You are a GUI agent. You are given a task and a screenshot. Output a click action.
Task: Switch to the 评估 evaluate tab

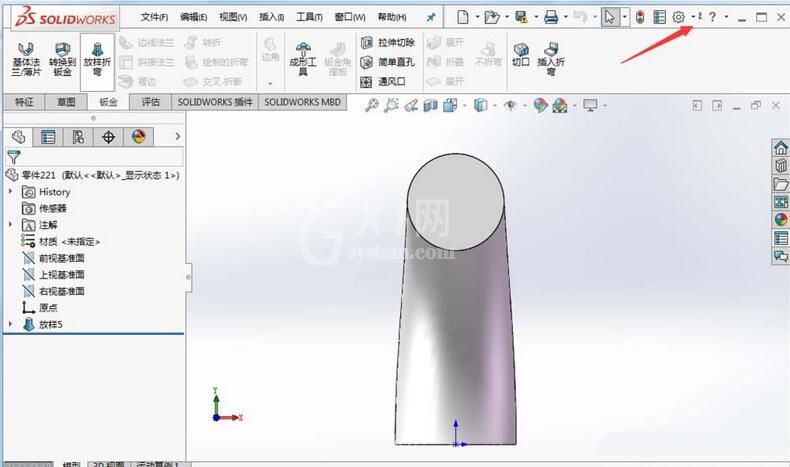pyautogui.click(x=150, y=102)
